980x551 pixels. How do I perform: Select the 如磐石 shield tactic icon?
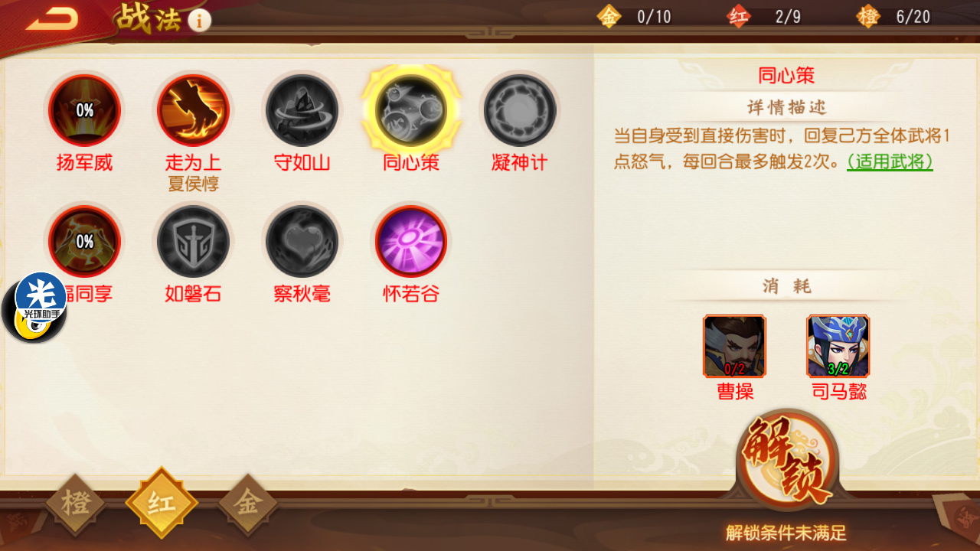193,242
